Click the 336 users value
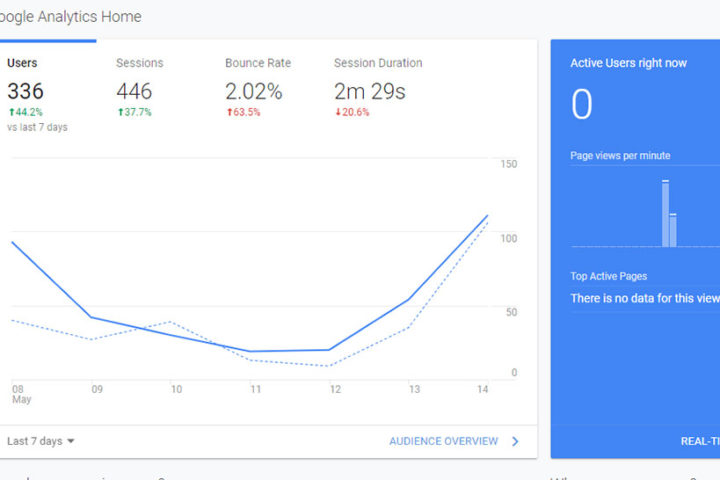720x480 pixels. (x=25, y=91)
